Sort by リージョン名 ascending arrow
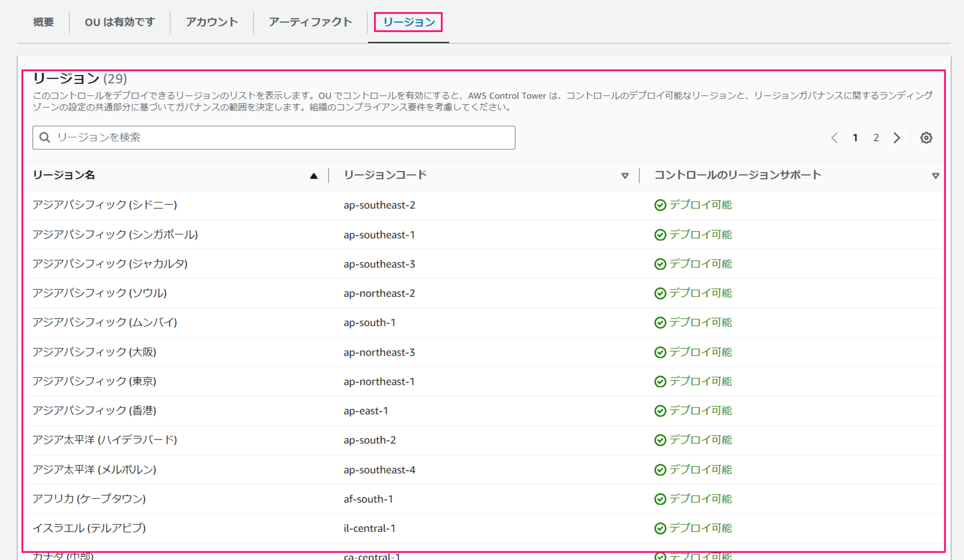Viewport: 964px width, 560px height. pyautogui.click(x=314, y=176)
